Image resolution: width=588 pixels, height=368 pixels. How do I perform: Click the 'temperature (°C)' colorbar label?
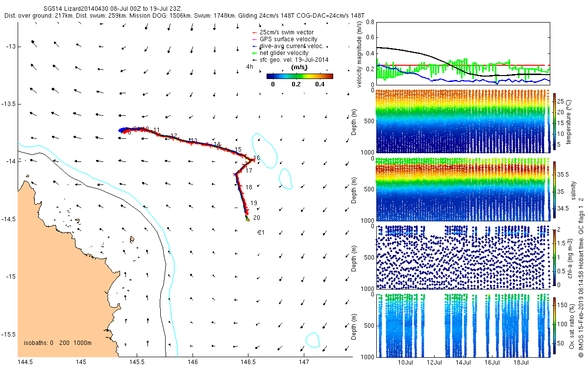tap(569, 121)
